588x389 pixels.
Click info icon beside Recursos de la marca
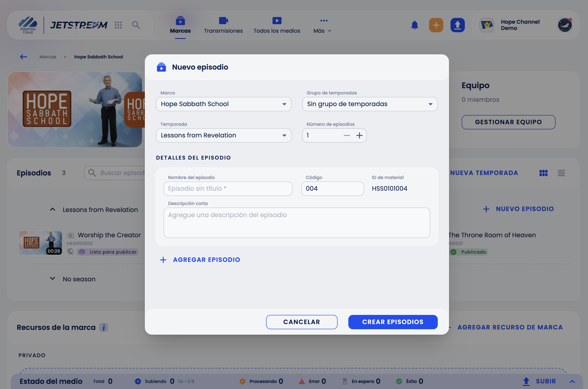coord(104,327)
